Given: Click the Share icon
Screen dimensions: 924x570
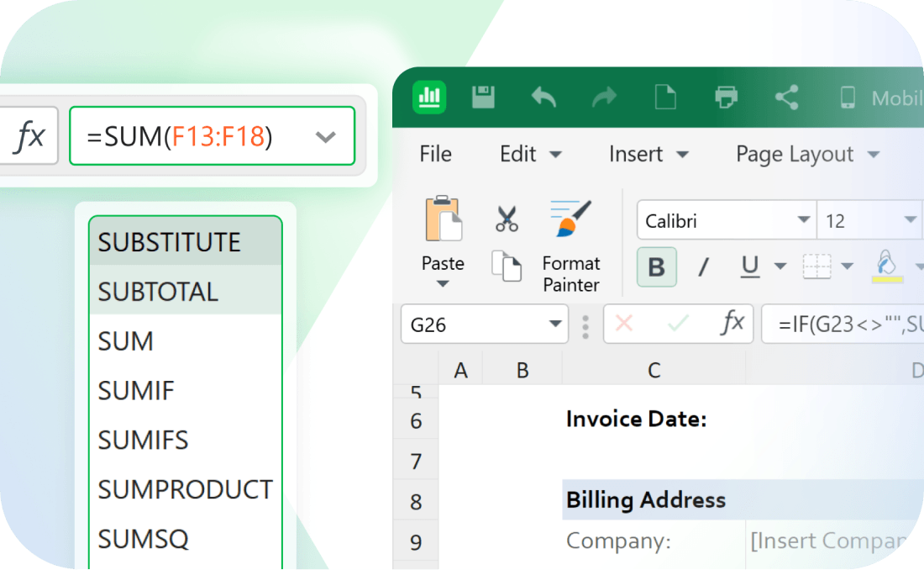Looking at the screenshot, I should point(786,98).
